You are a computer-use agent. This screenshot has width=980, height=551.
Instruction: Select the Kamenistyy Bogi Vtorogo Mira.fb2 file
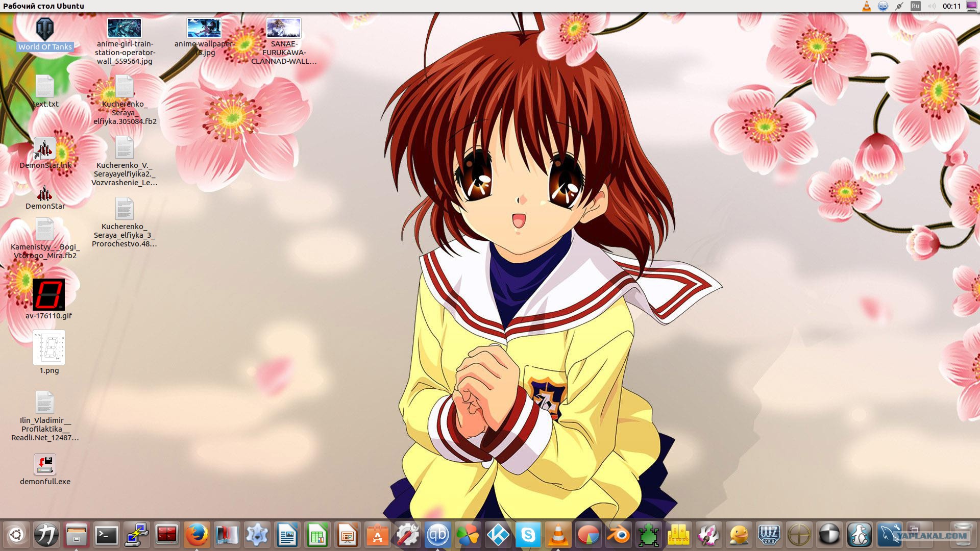[45, 230]
